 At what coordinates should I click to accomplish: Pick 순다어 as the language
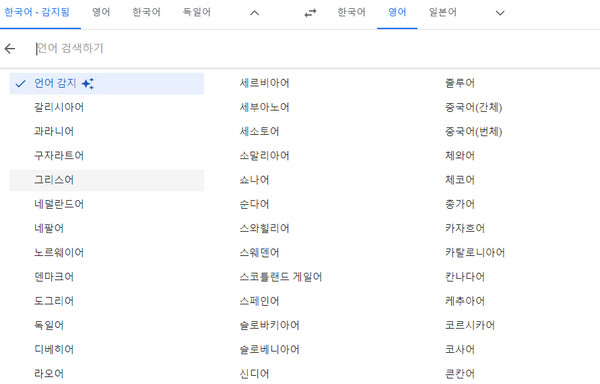254,204
